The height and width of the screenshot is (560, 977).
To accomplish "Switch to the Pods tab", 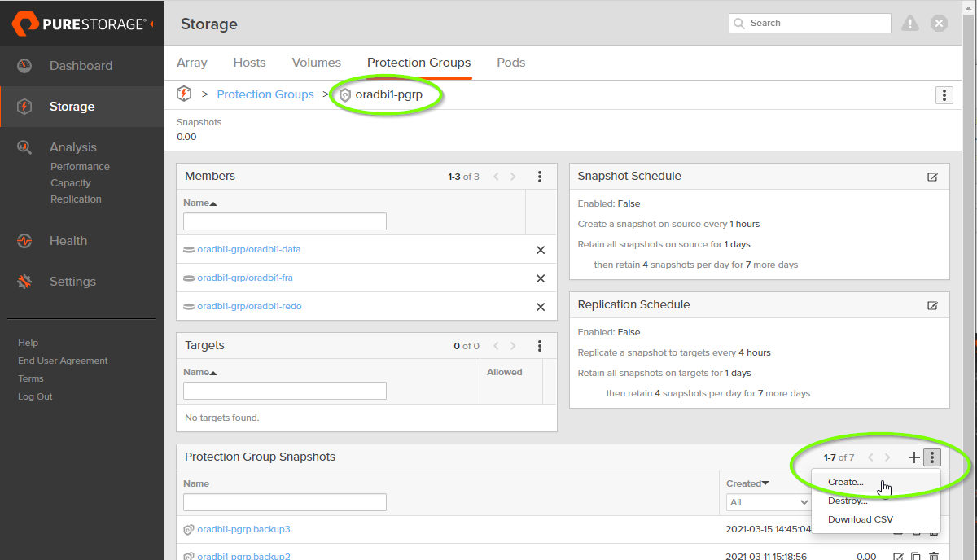I will click(511, 63).
